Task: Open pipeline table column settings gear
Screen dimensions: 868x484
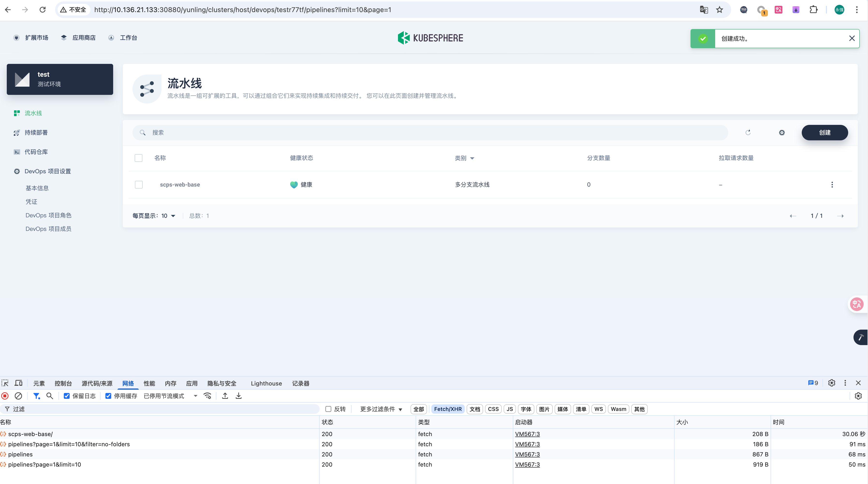Action: tap(782, 133)
